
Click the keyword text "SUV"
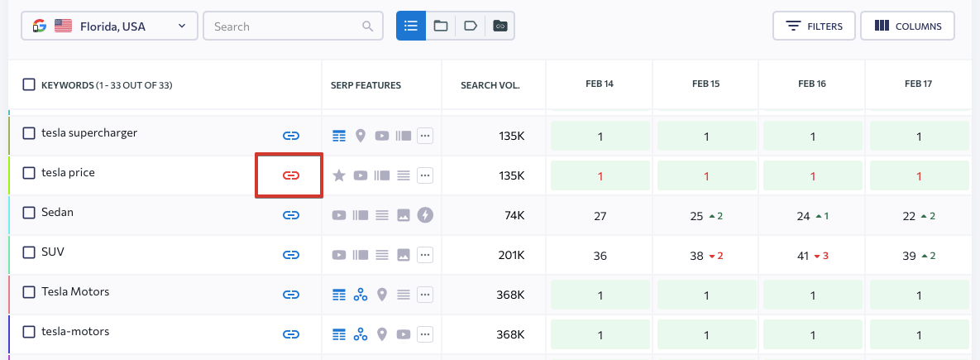point(53,252)
